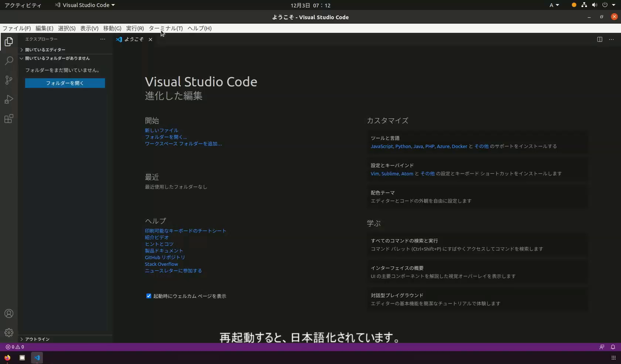The height and width of the screenshot is (364, 621).
Task: Split the editor using the split icon
Action: (599, 39)
